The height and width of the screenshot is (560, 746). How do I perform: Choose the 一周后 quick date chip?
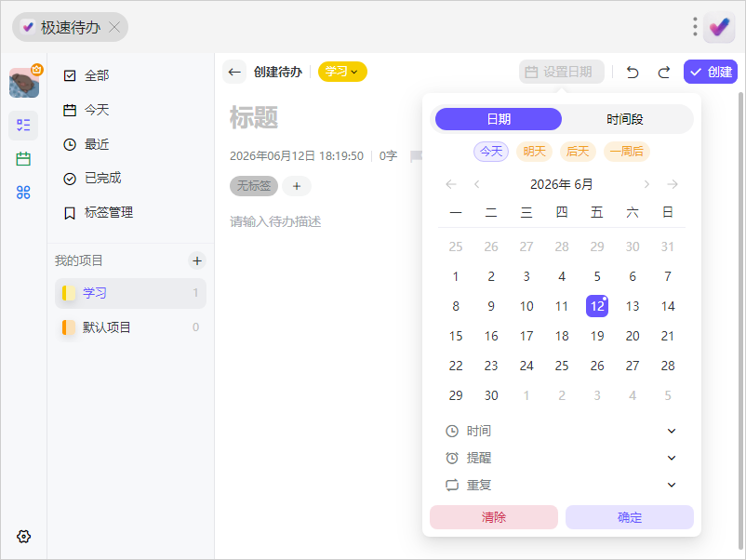(627, 152)
